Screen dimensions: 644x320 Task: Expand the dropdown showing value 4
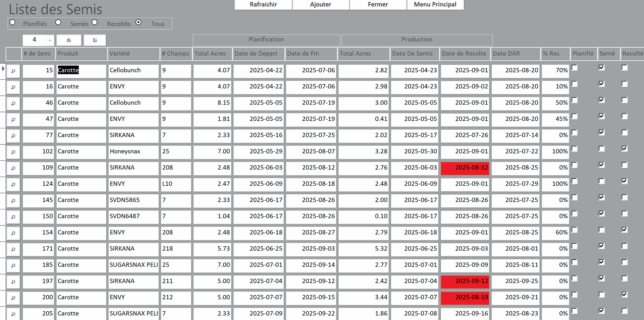point(50,40)
